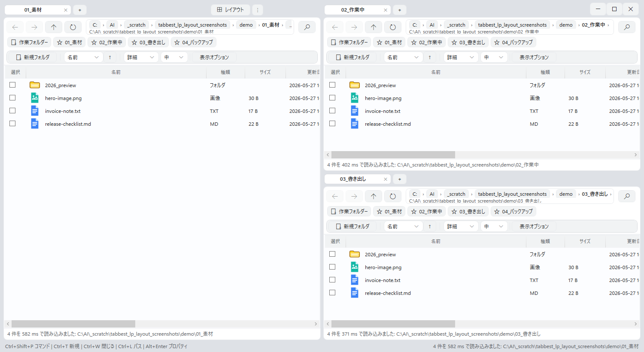Check invoice-note.txt in 01_素材 pane
644x352 pixels.
pos(12,111)
